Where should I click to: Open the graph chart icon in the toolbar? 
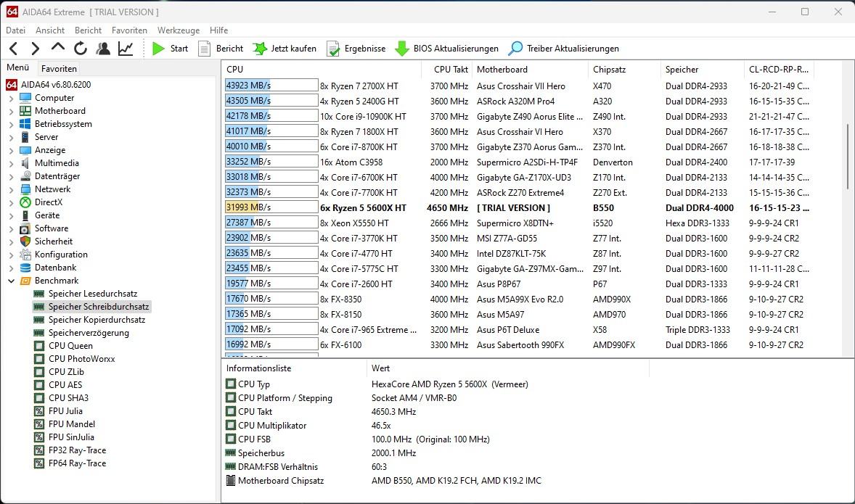[x=126, y=49]
